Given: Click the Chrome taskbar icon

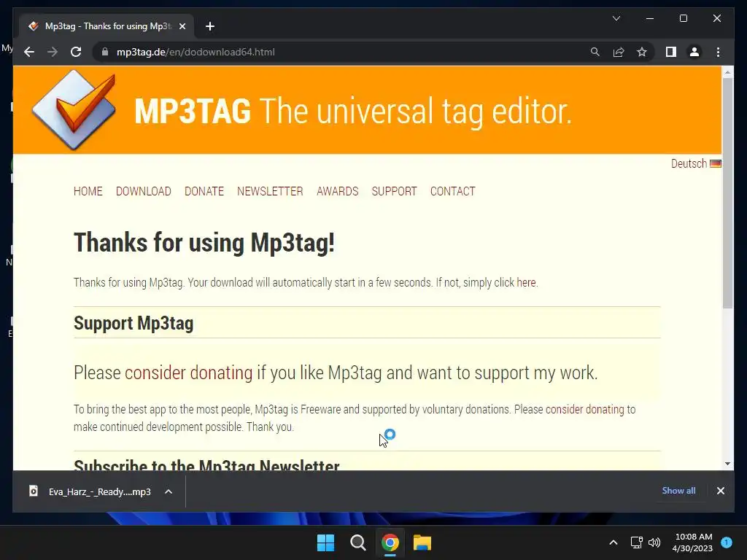Looking at the screenshot, I should (x=390, y=542).
